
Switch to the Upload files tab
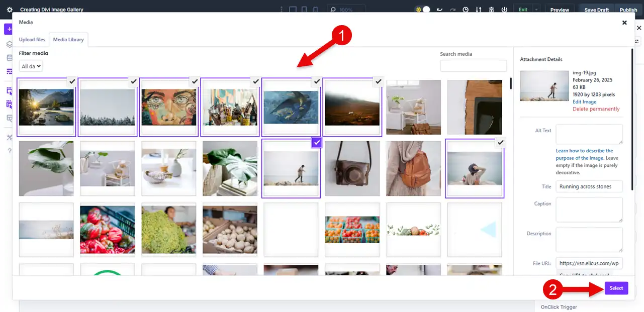[x=32, y=40]
